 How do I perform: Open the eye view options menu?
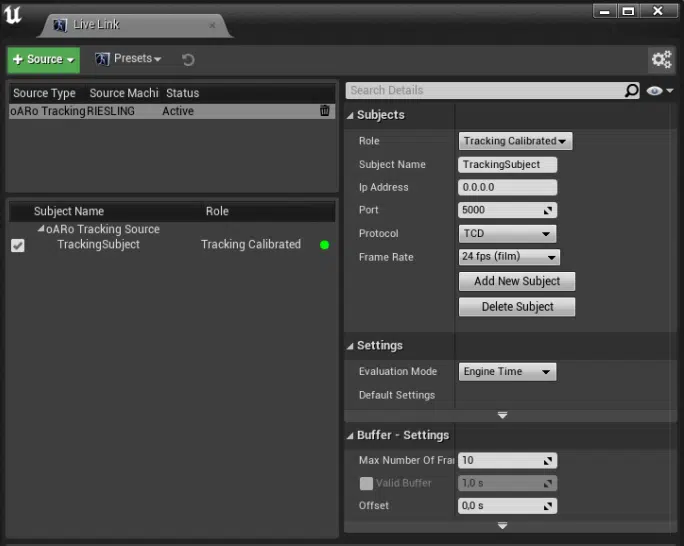[x=659, y=90]
